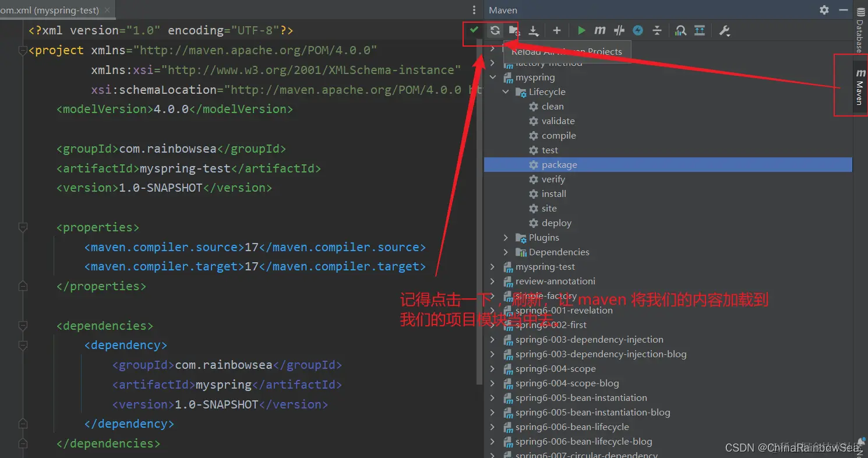The width and height of the screenshot is (868, 458).
Task: Click the modelVersion 4.0.0 line
Action: tap(175, 109)
